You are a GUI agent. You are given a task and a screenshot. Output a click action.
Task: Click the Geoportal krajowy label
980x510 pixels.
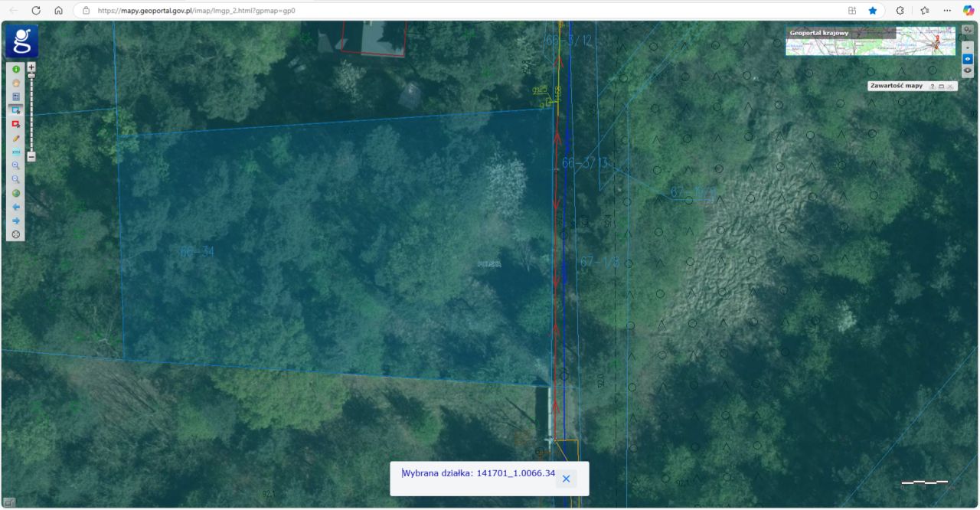click(x=818, y=34)
